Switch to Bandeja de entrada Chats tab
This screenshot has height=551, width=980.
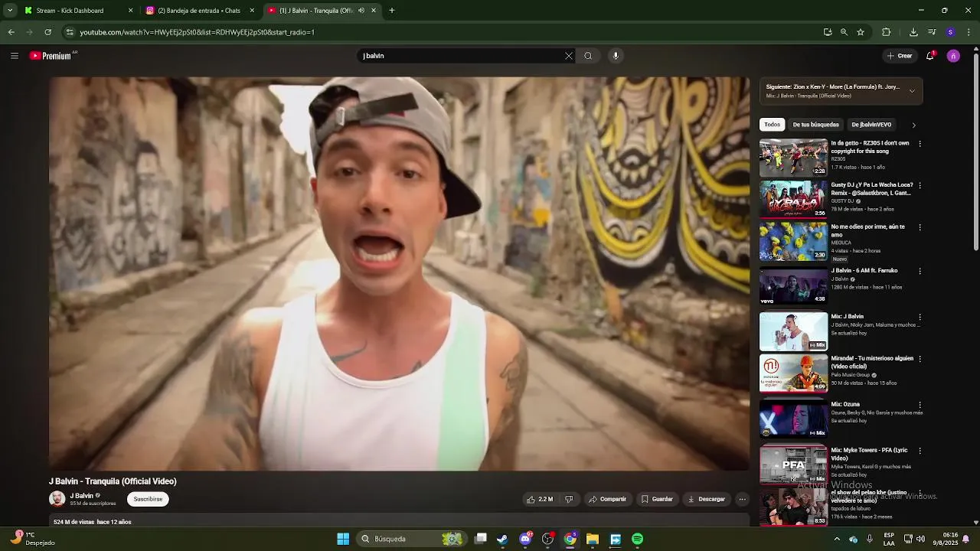[201, 11]
